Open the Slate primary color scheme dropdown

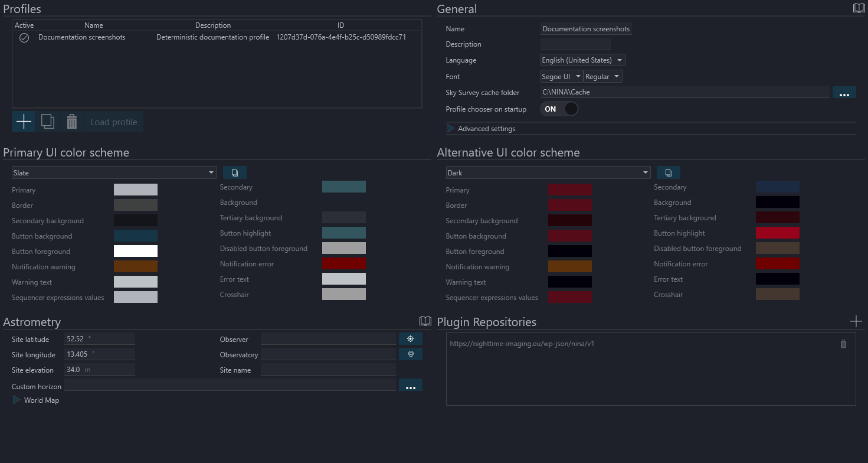114,172
